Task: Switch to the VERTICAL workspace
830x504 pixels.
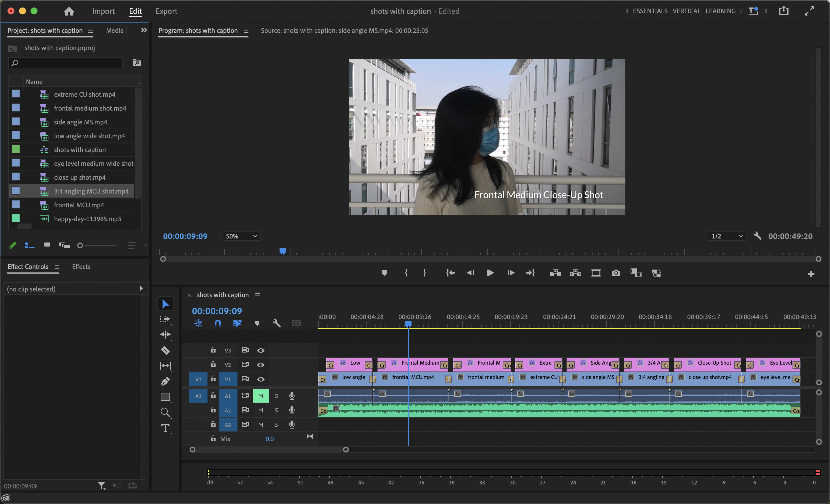Action: tap(686, 11)
